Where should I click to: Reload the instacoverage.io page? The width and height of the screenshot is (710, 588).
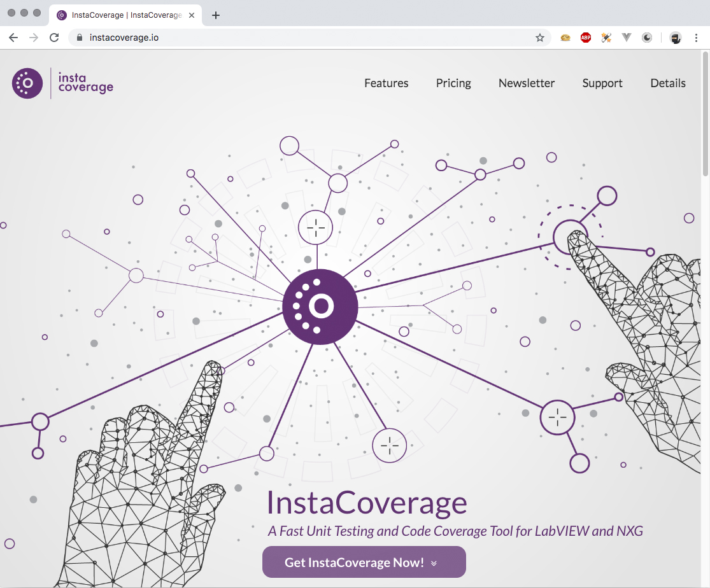[x=54, y=38]
